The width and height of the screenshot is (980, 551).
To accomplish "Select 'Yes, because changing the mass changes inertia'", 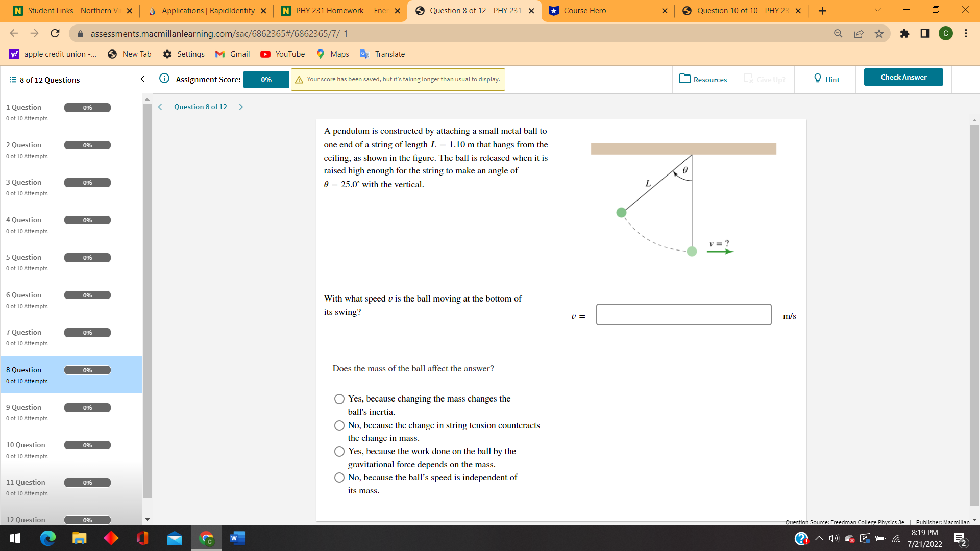I will pos(339,398).
